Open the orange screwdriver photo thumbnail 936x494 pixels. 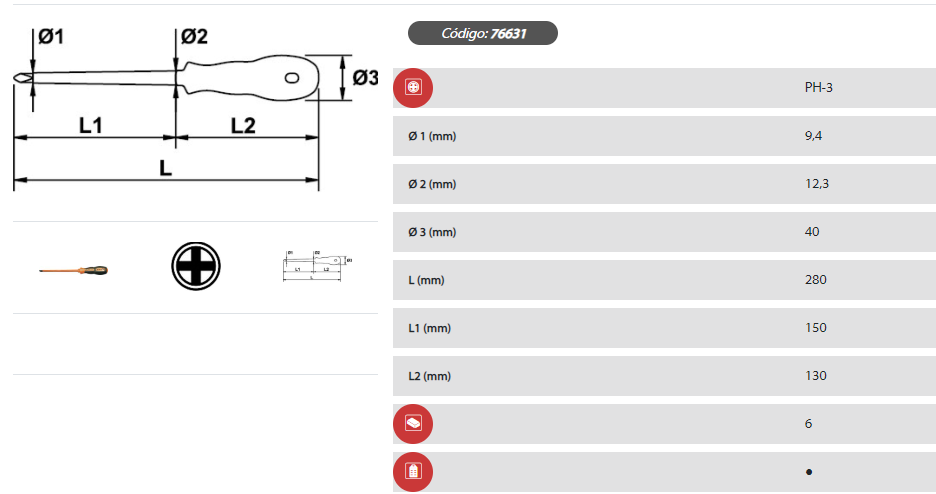(74, 270)
